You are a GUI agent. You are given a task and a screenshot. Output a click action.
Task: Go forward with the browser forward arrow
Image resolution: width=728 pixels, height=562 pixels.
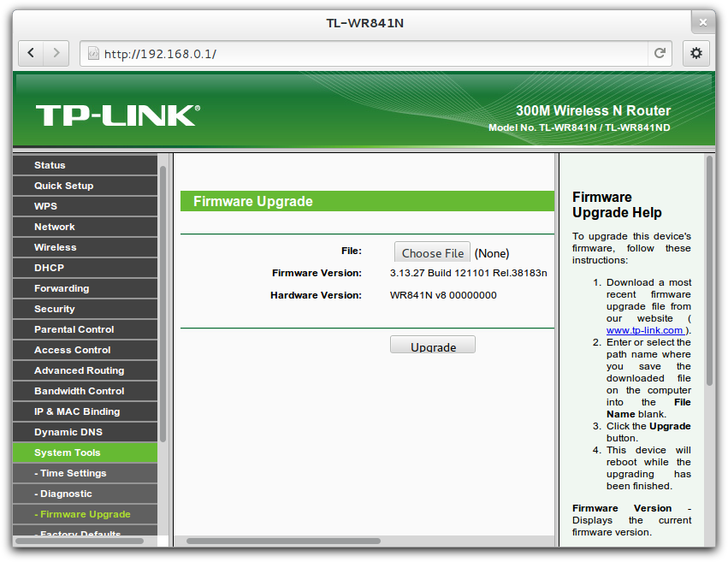[x=56, y=53]
